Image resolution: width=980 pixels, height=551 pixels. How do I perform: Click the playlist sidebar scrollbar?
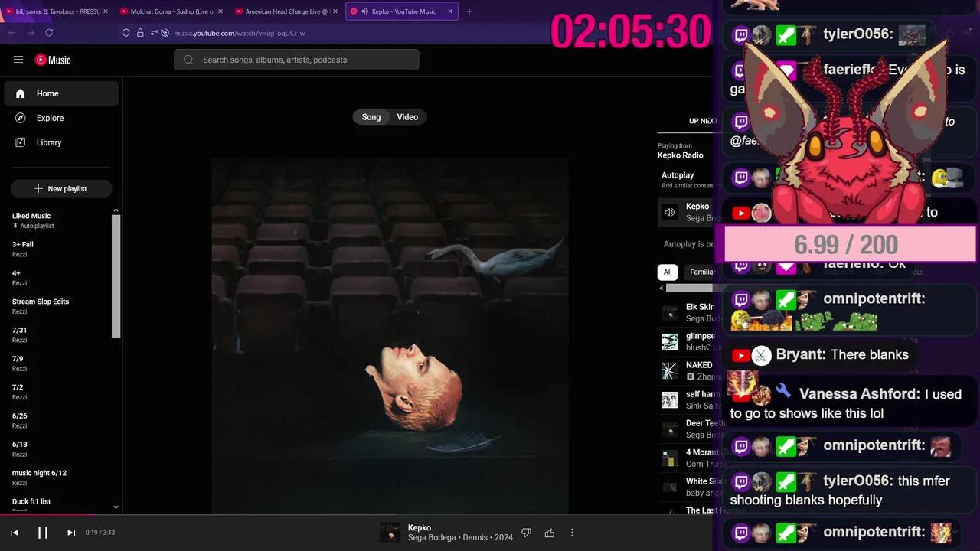point(116,275)
